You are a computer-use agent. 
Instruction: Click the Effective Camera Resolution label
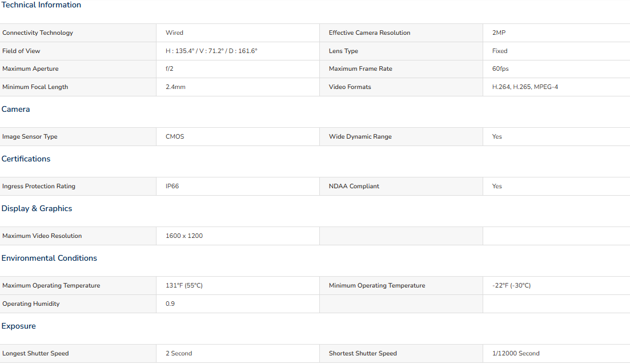pos(370,33)
